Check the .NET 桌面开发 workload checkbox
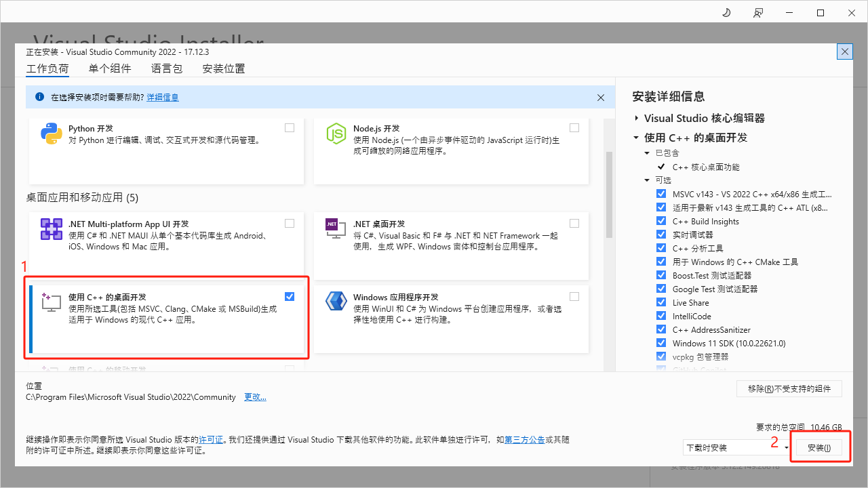The width and height of the screenshot is (868, 488). coord(574,223)
